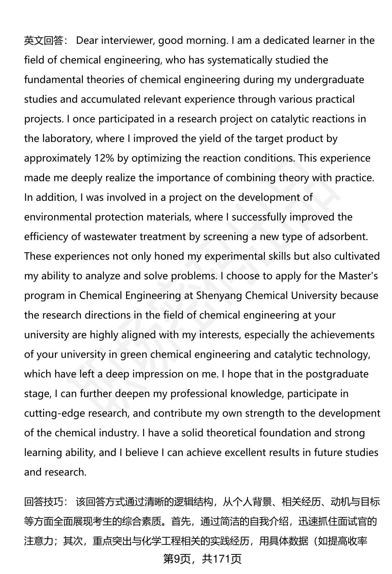Click the word 'undergraduate'
This screenshot has width=392, height=574.
click(x=329, y=80)
